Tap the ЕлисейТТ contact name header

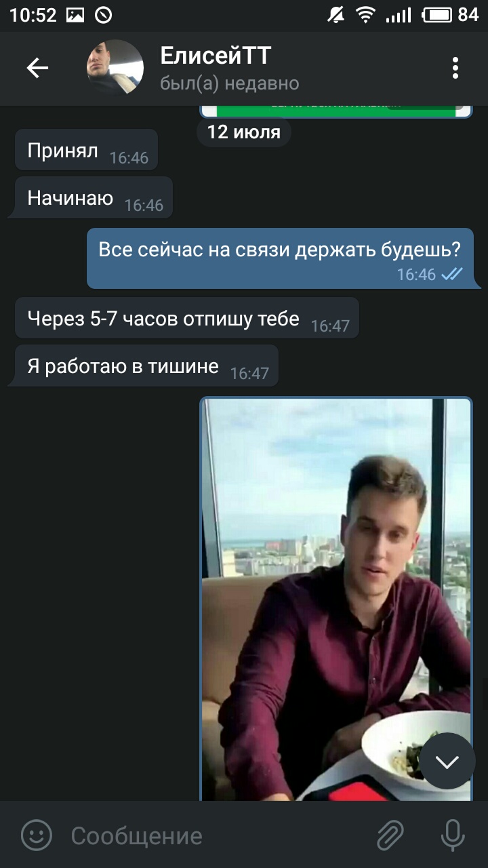(x=216, y=56)
